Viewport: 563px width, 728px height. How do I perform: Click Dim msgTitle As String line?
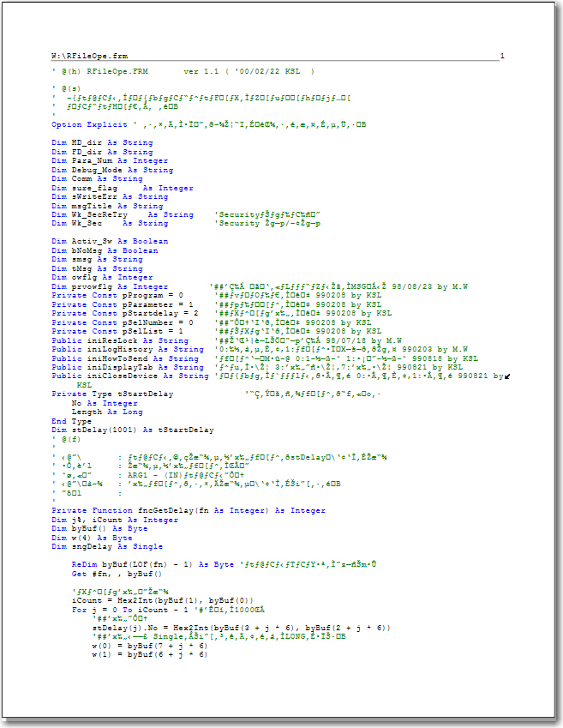coord(107,206)
